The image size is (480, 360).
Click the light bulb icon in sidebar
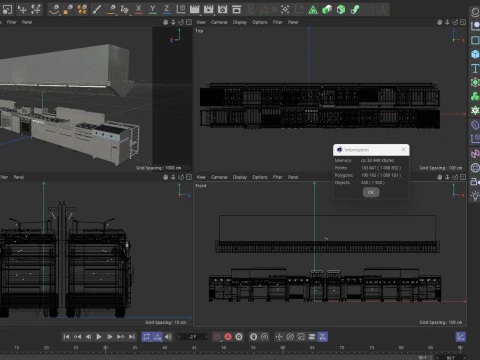point(475,196)
